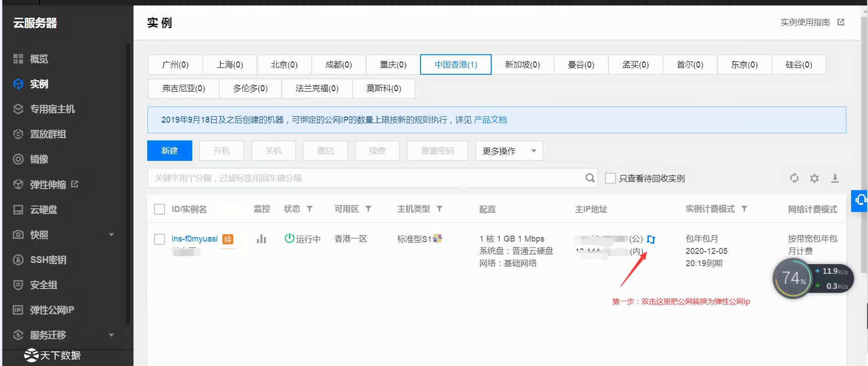Open the 状态 column filter

310,209
